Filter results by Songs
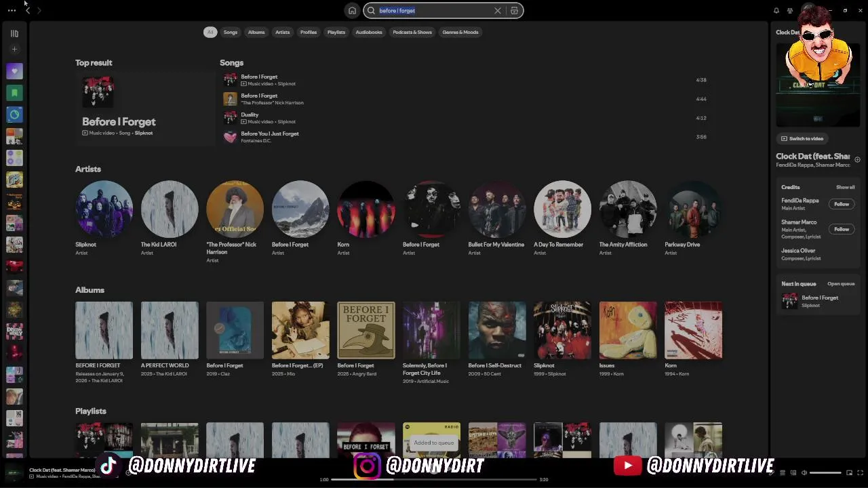 pyautogui.click(x=231, y=32)
